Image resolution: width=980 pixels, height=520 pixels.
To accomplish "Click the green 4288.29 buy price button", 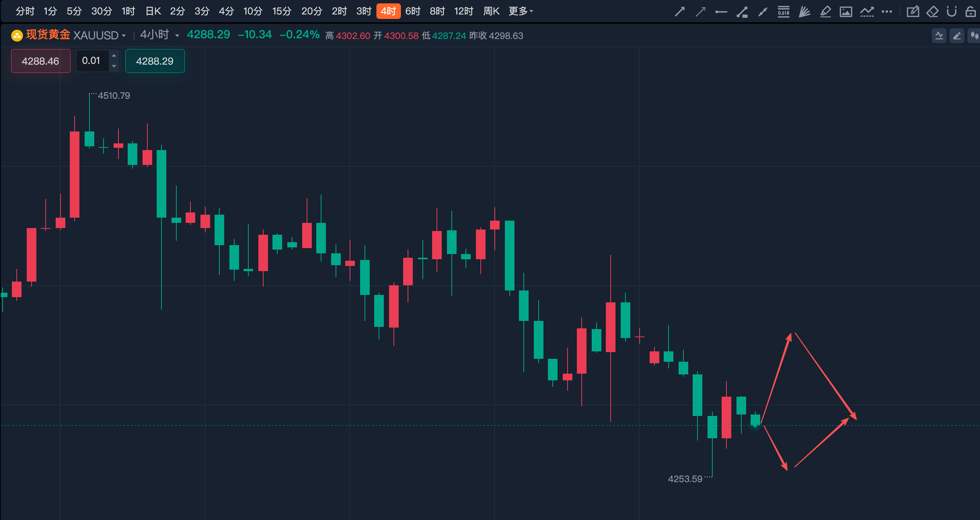I will click(x=155, y=61).
